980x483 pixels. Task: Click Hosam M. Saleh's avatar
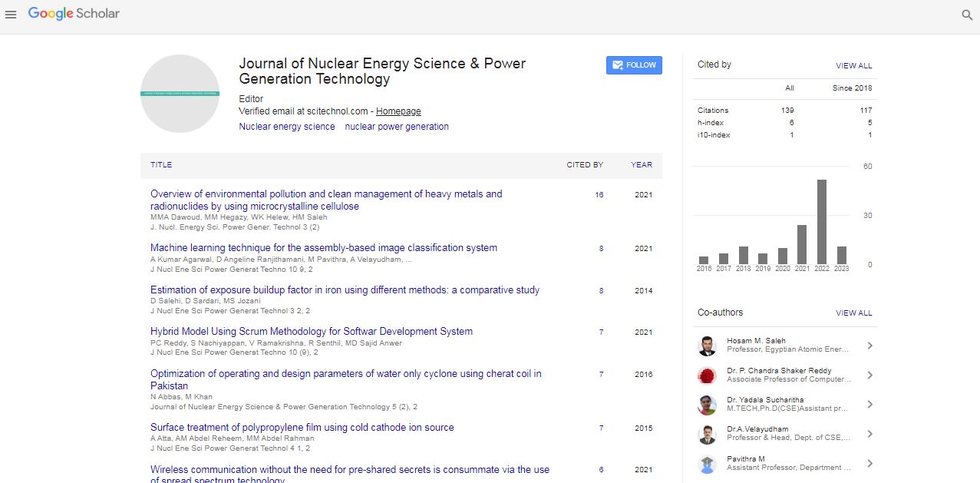click(x=707, y=346)
